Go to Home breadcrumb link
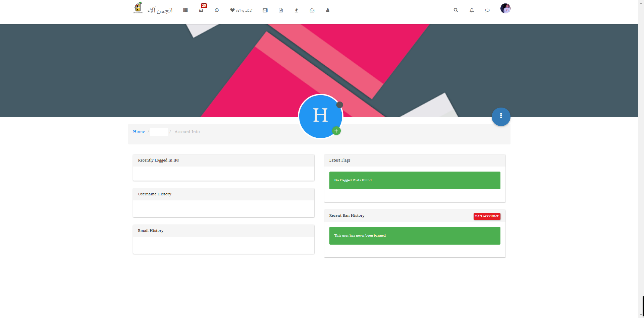 pyautogui.click(x=139, y=132)
